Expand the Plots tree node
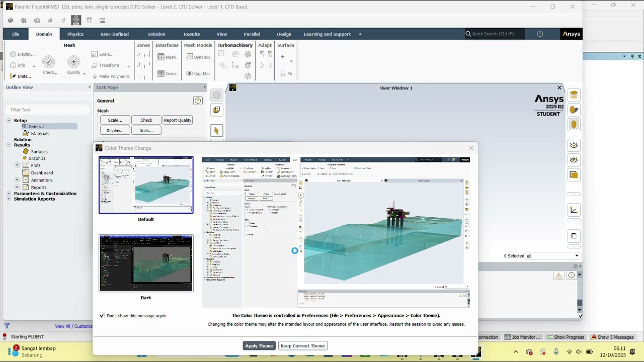644x362 pixels. point(17,165)
